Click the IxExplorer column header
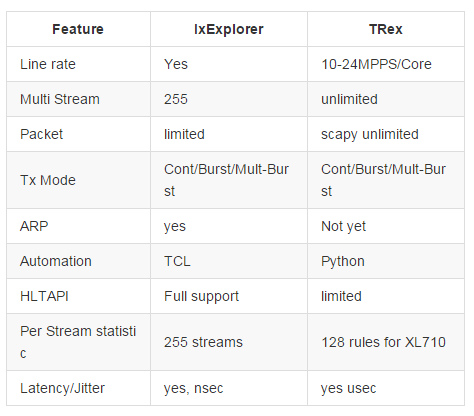 [229, 29]
